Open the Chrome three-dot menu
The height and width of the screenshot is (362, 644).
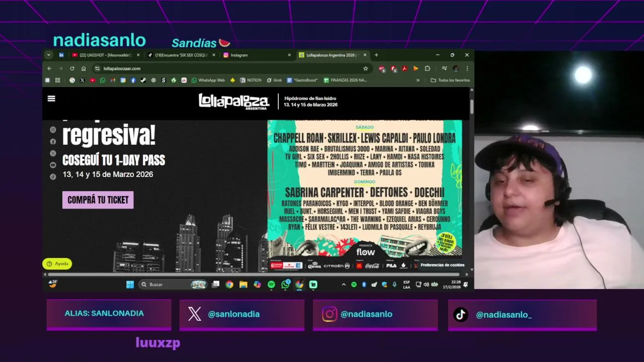click(x=467, y=68)
